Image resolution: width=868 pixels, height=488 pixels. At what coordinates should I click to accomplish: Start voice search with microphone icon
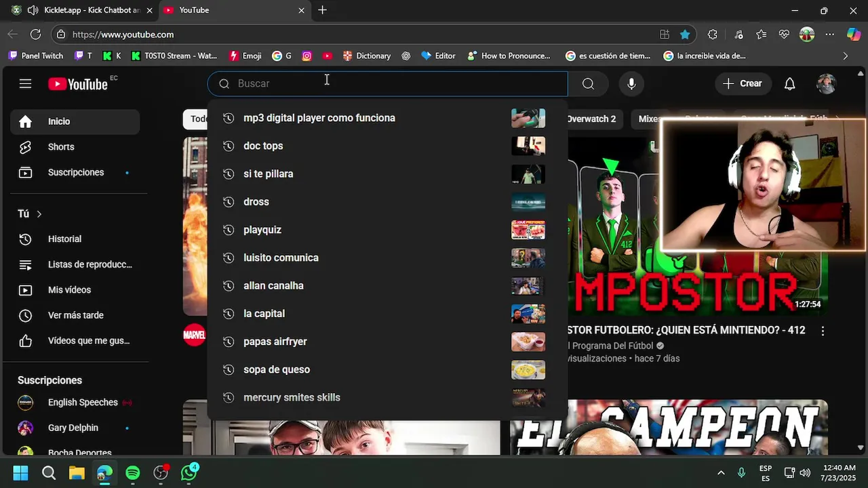[631, 83]
